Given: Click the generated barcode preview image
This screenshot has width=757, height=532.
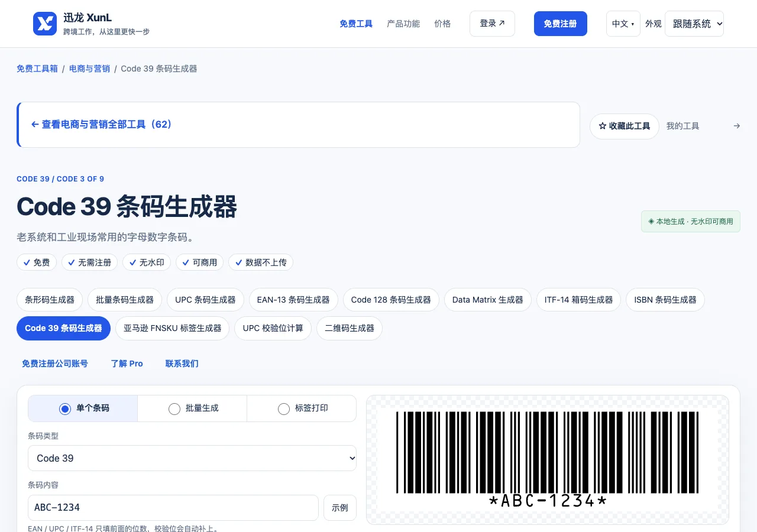Looking at the screenshot, I should (548, 459).
